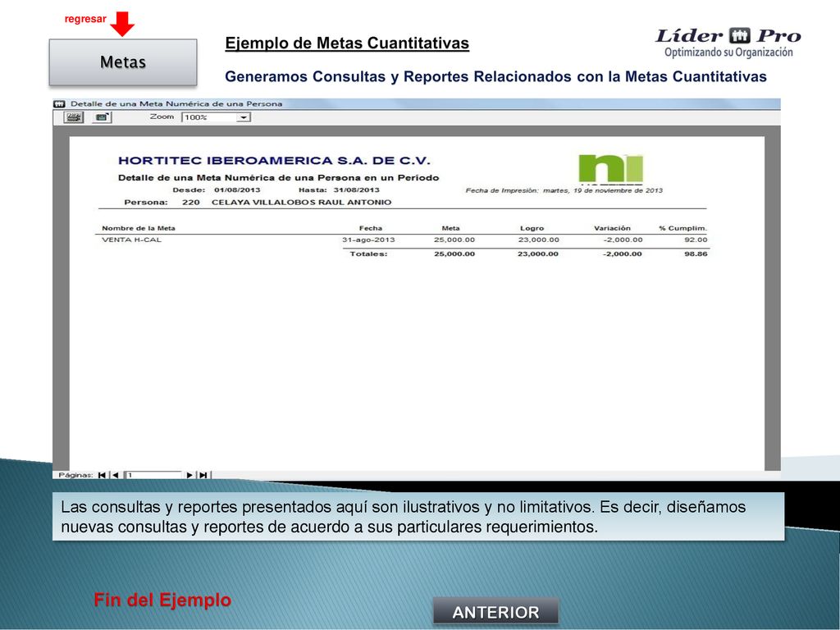
Task: Click the person name CELAYA VILLALOBOS RAUL ANTONIO
Action: pos(302,203)
